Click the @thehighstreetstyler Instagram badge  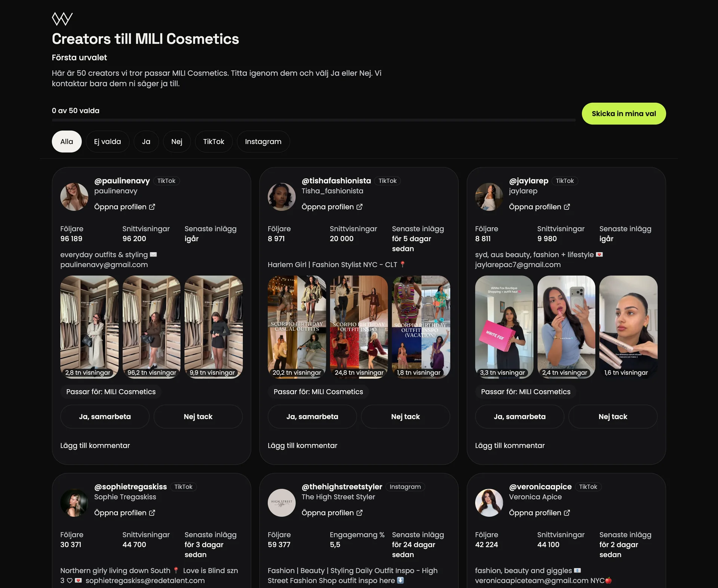405,487
